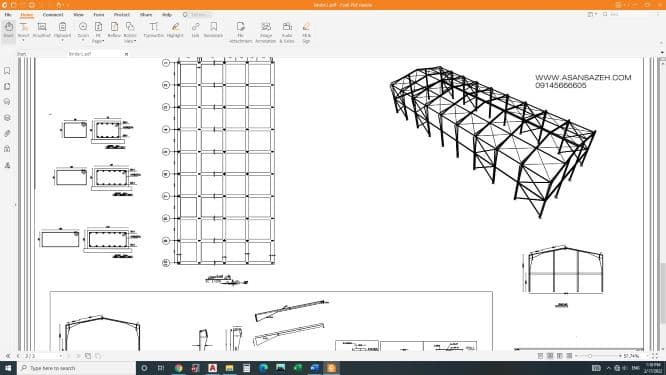Take a SnapShot of the page
Screen dimensions: 666x375
point(42,30)
